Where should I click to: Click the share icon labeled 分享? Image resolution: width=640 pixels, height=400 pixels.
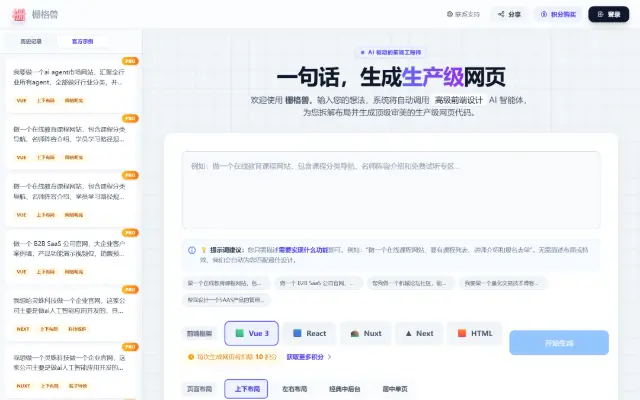tap(501, 14)
